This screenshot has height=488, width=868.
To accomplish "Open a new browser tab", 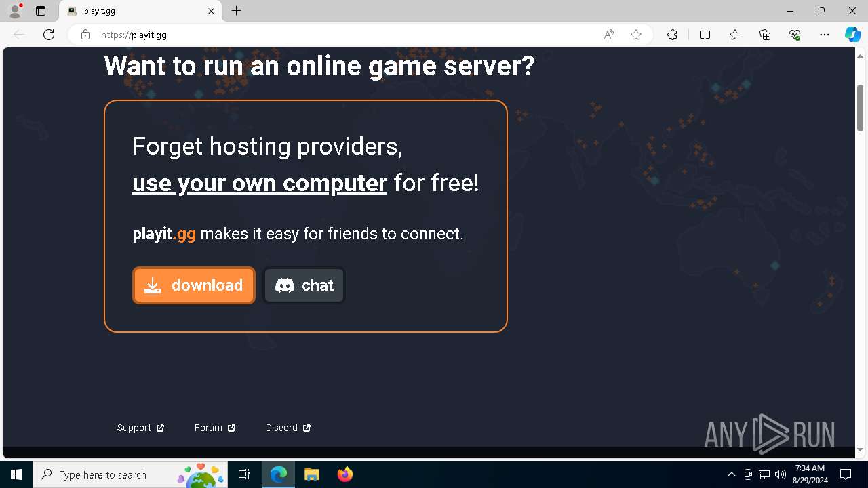I will (236, 11).
